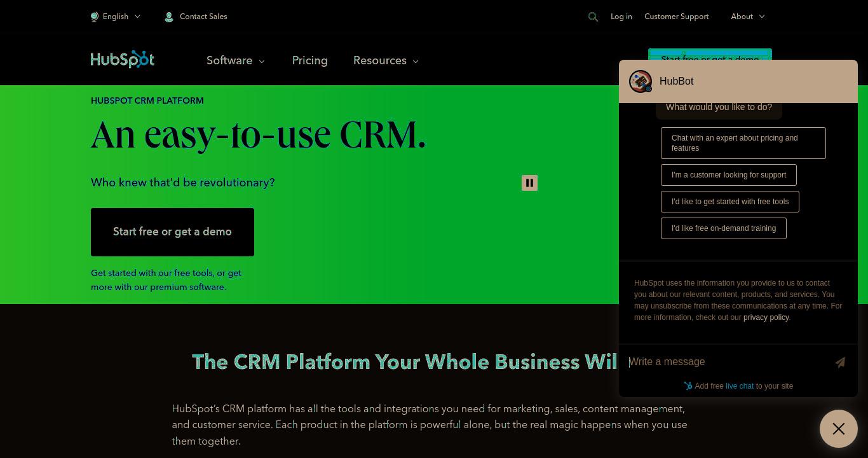Click the HUBSPOT CRM PLATFORM label
This screenshot has width=868, height=458.
(147, 101)
